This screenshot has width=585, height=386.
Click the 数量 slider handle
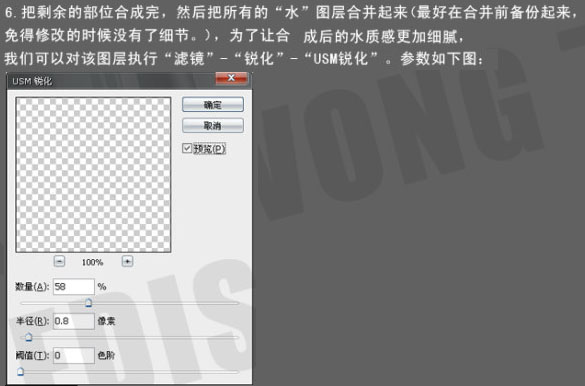click(x=88, y=302)
